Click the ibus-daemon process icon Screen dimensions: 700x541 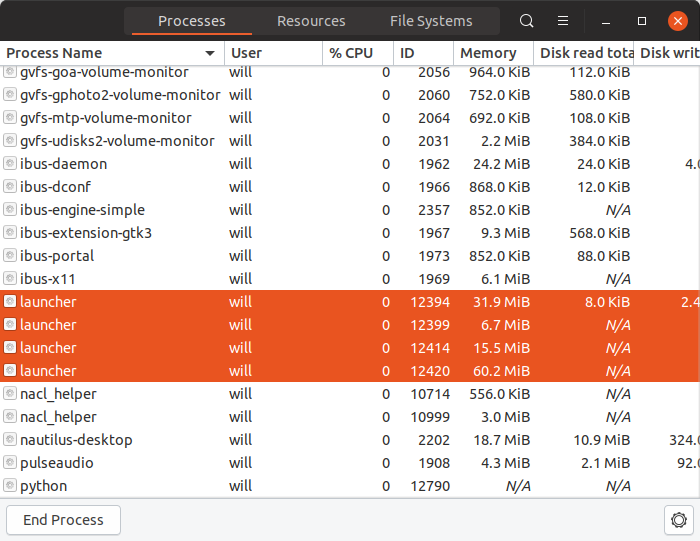click(x=11, y=164)
